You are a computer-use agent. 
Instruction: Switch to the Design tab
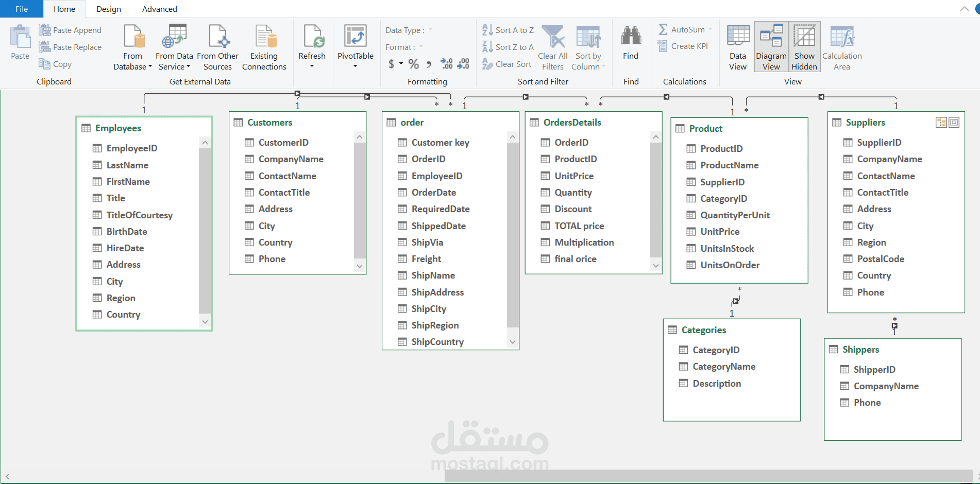point(108,9)
